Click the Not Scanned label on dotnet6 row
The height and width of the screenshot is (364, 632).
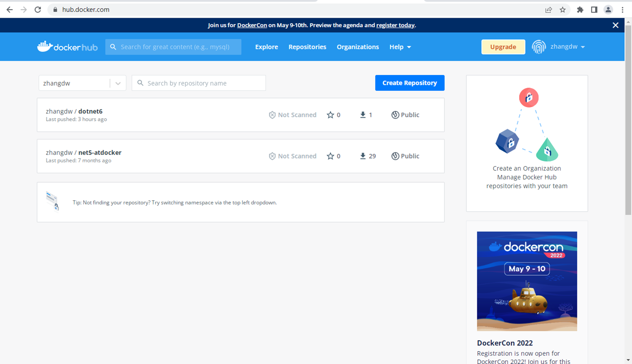point(297,115)
